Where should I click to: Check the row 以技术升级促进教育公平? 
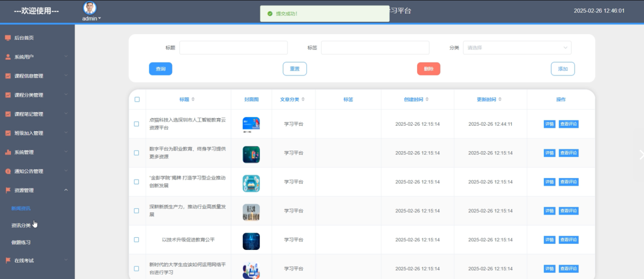(x=136, y=240)
